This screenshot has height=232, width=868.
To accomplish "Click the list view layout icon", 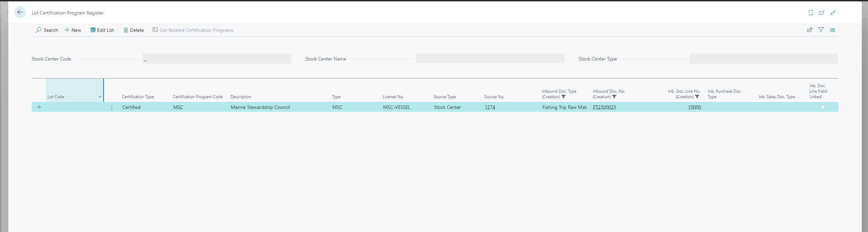I will pos(832,30).
